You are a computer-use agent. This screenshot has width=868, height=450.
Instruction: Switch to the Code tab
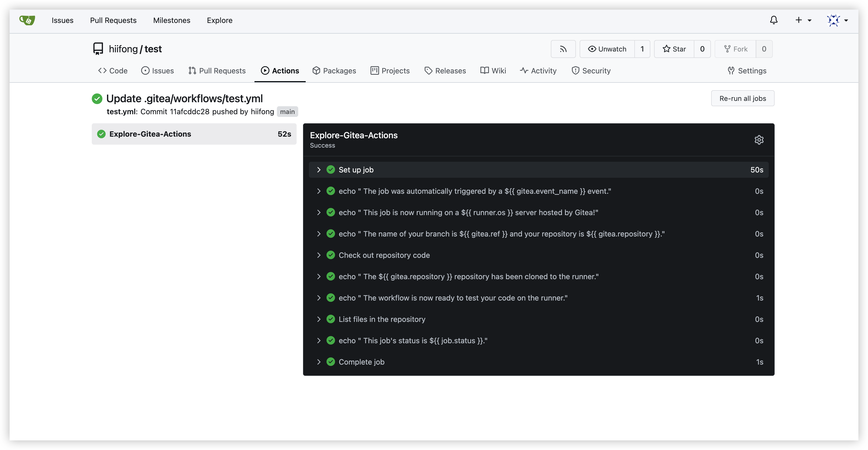tap(113, 71)
